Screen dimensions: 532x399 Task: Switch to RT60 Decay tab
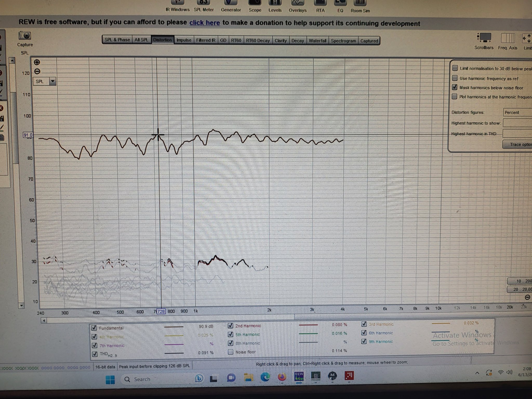point(258,41)
